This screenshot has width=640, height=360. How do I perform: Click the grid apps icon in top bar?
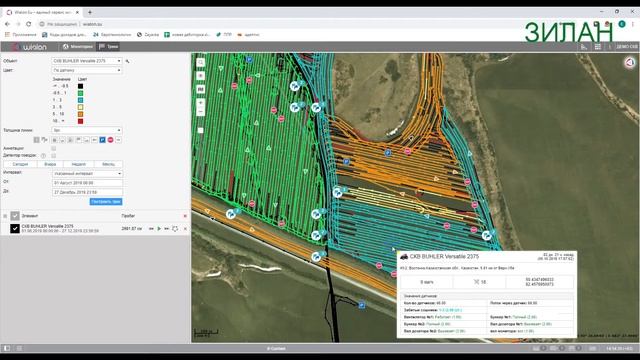(598, 47)
